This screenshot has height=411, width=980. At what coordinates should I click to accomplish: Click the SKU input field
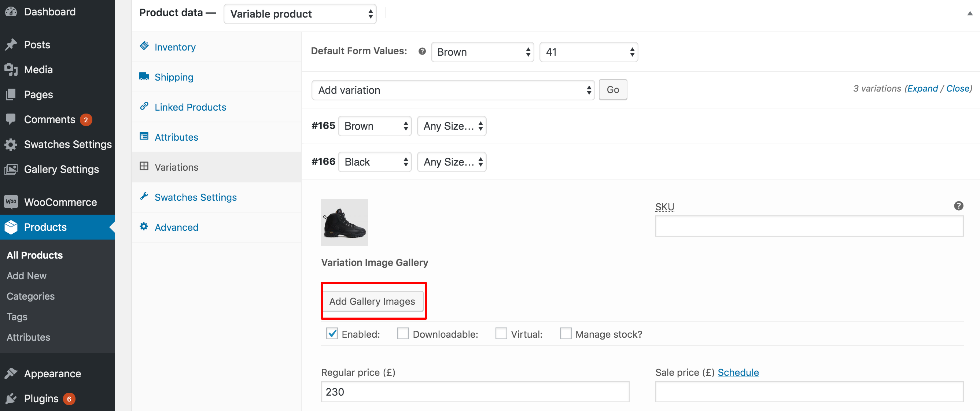809,226
